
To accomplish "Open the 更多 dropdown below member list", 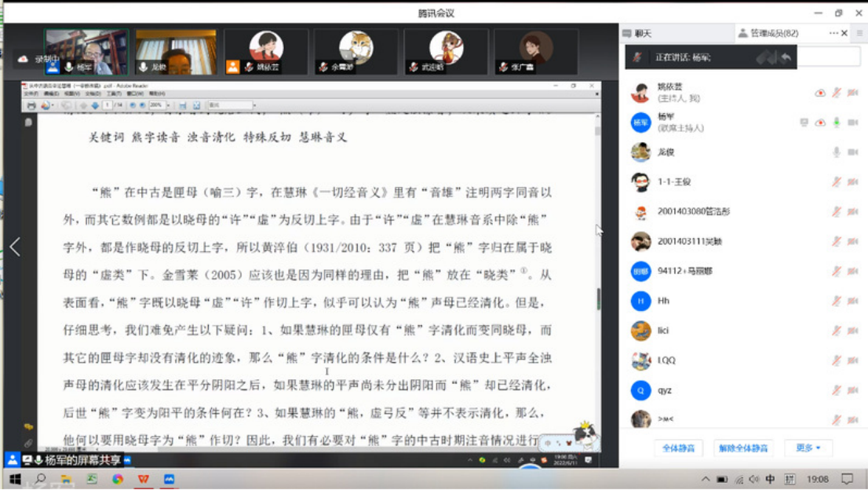I will click(808, 448).
